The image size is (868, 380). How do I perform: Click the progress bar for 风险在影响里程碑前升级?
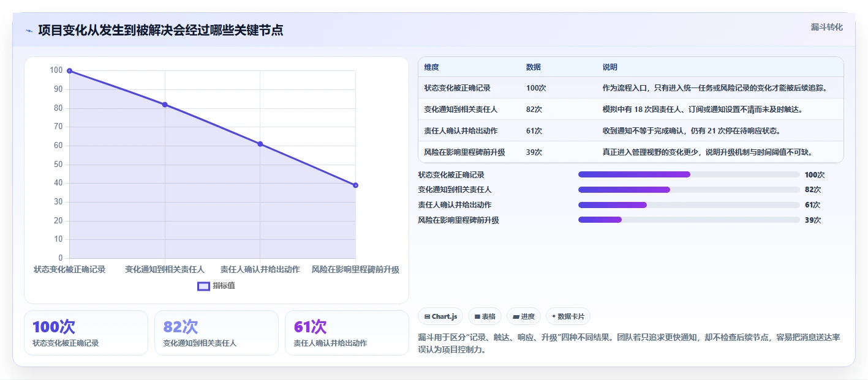coord(689,220)
